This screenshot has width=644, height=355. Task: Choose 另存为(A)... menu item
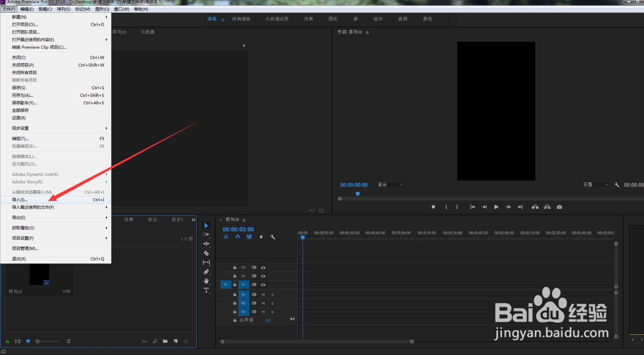click(x=56, y=95)
